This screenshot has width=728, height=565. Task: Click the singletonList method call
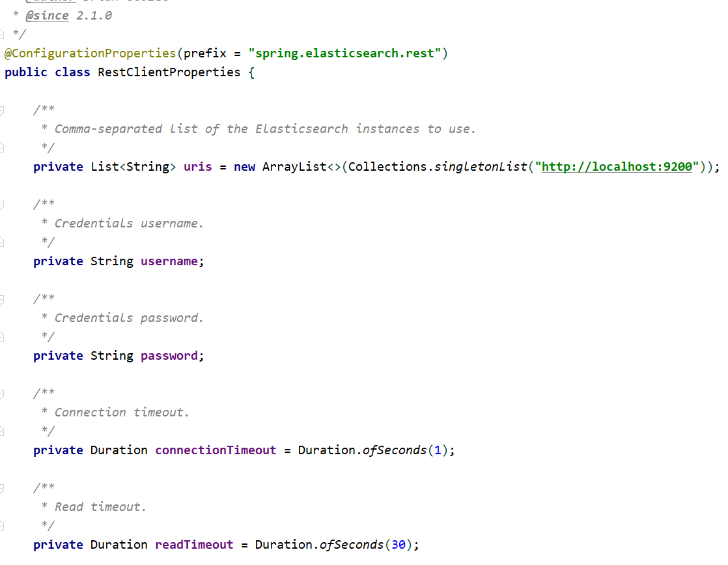(481, 167)
